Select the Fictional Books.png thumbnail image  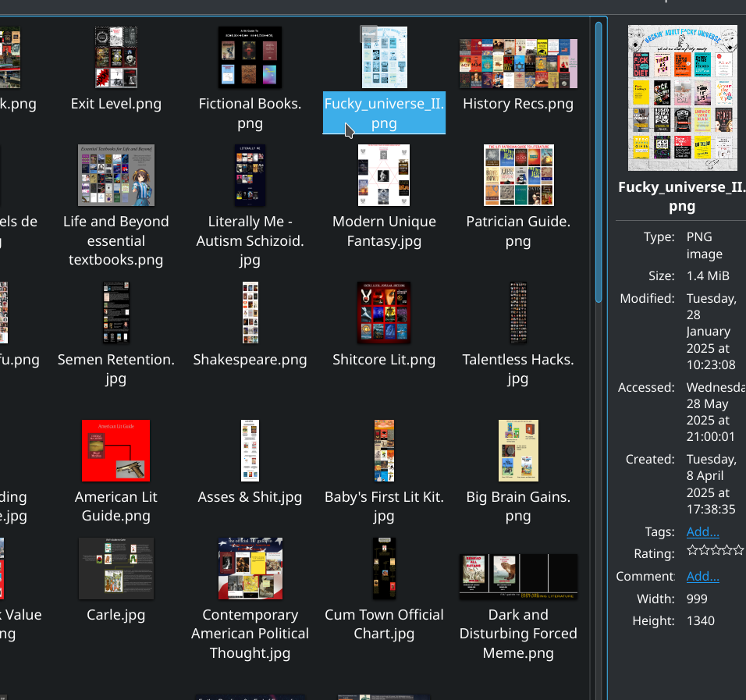click(x=250, y=57)
